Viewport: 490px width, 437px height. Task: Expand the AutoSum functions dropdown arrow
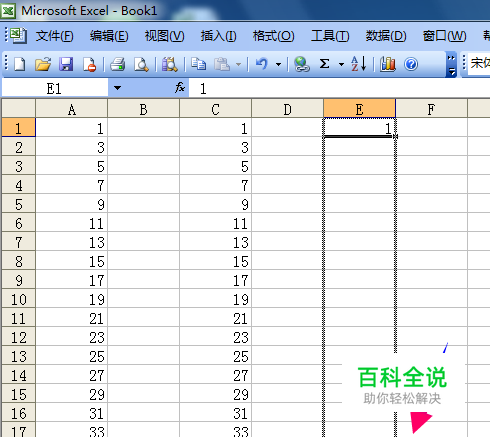(341, 64)
